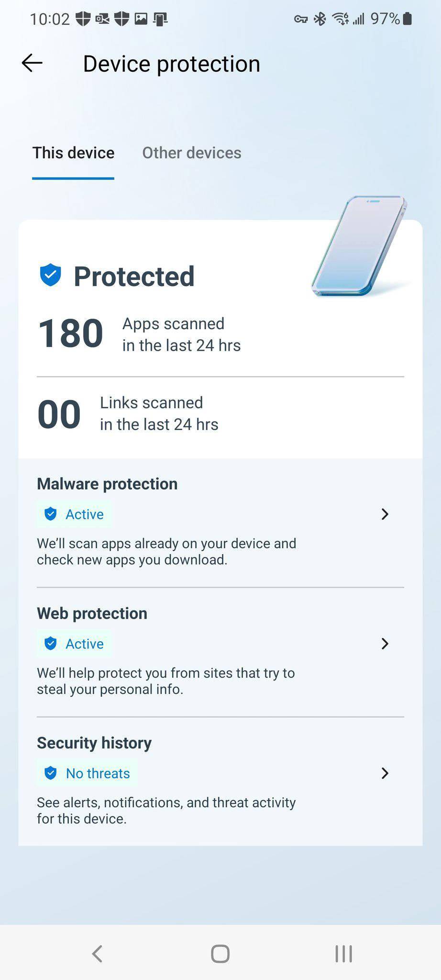Select the This device tab
Image resolution: width=441 pixels, height=980 pixels.
[73, 153]
